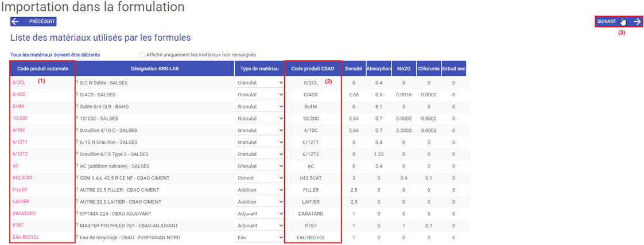Click the 'Type de matériau' column header

point(259,68)
